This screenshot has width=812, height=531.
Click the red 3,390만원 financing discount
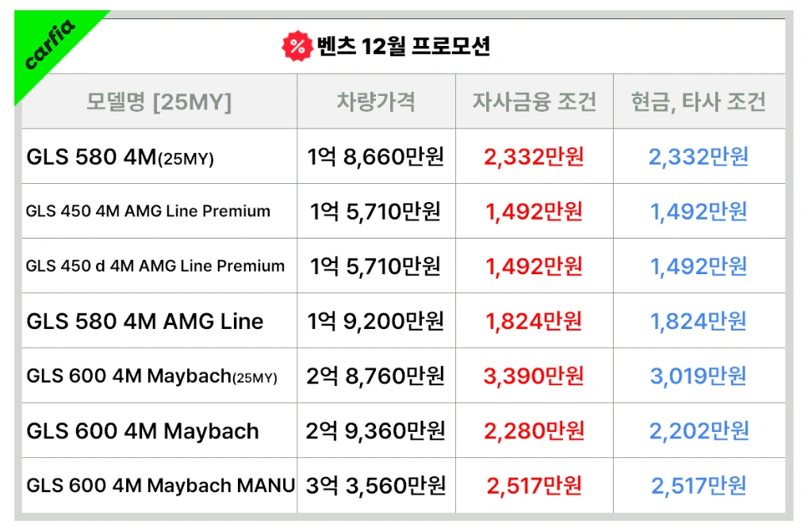click(534, 376)
